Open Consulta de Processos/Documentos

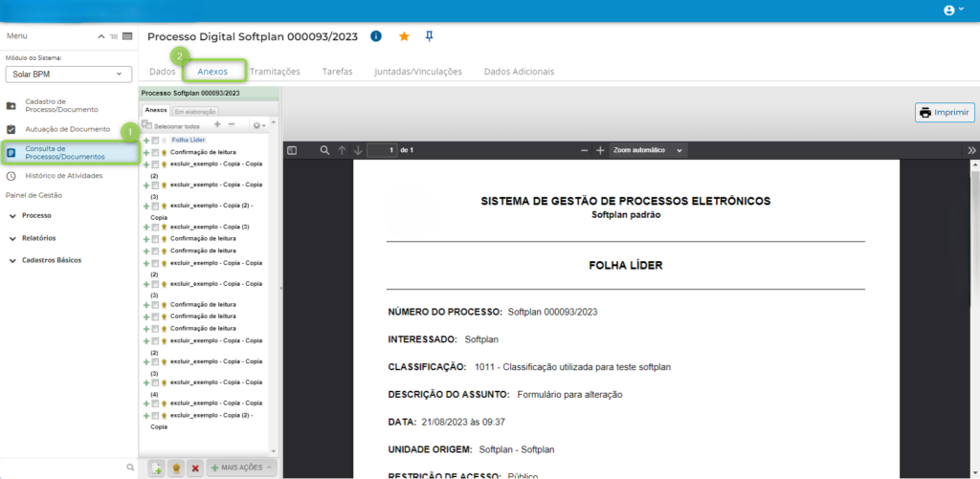[70, 152]
